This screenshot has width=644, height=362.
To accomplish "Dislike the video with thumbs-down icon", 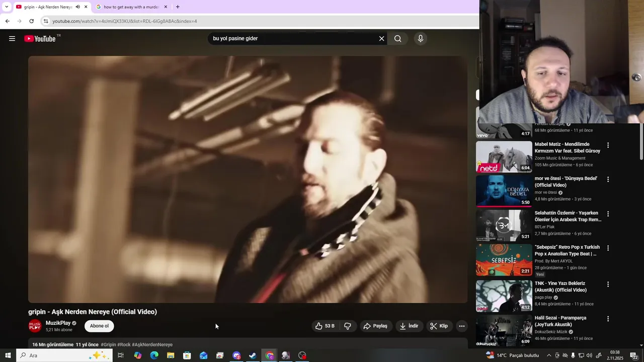I will click(x=348, y=326).
